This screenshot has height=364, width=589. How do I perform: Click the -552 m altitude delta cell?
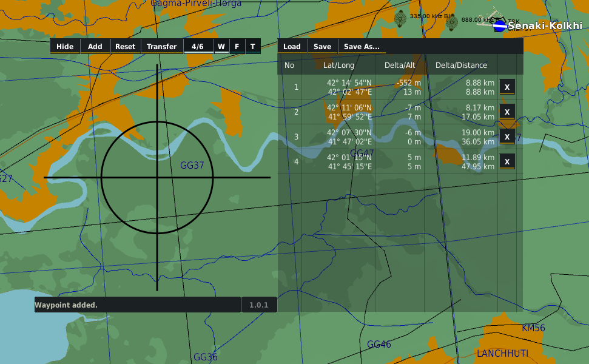(409, 83)
